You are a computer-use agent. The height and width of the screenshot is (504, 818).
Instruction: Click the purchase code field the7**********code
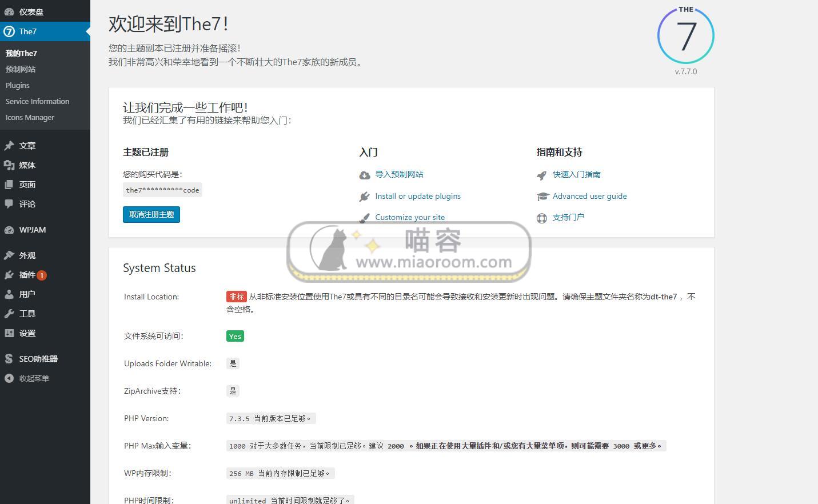point(162,190)
